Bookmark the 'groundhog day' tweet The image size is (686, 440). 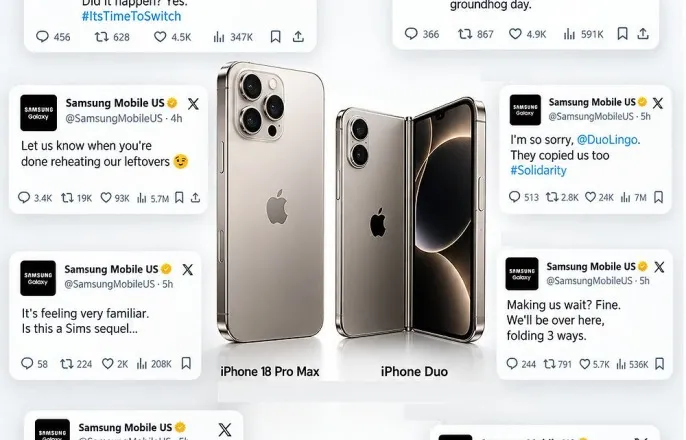click(622, 34)
